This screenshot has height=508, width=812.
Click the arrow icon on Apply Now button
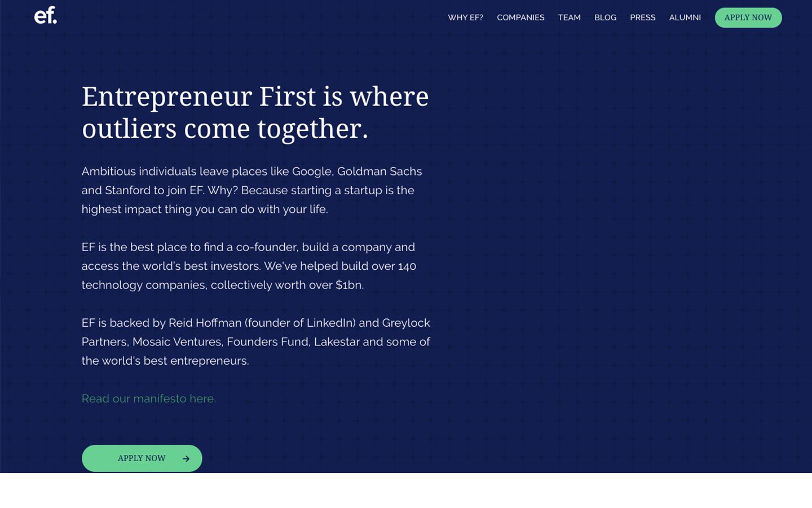(x=186, y=459)
